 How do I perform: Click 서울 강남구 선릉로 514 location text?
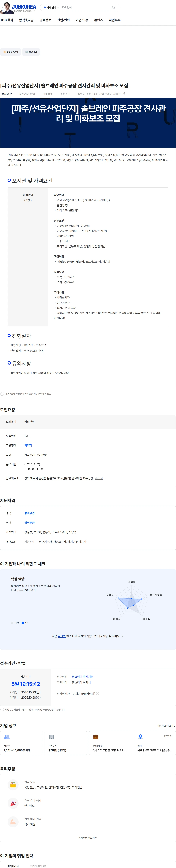coord(154,750)
